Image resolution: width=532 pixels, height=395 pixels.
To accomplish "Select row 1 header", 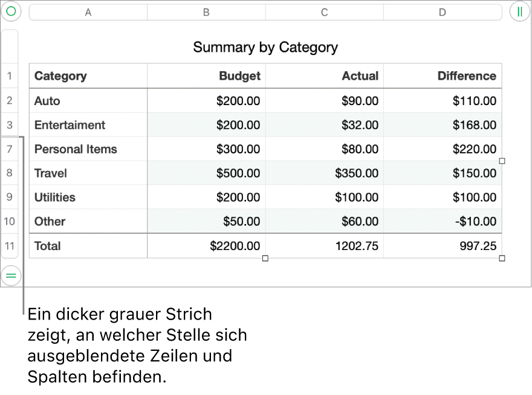I will pos(10,76).
